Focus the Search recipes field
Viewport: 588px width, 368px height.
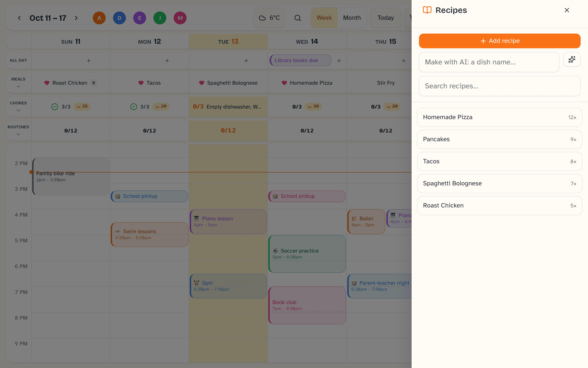(500, 86)
